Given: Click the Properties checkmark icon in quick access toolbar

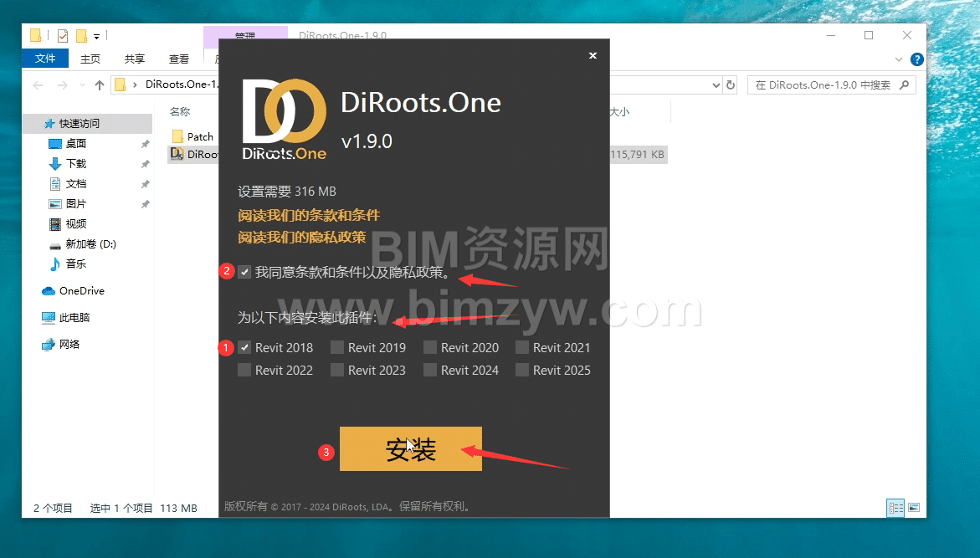Looking at the screenshot, I should click(x=63, y=36).
